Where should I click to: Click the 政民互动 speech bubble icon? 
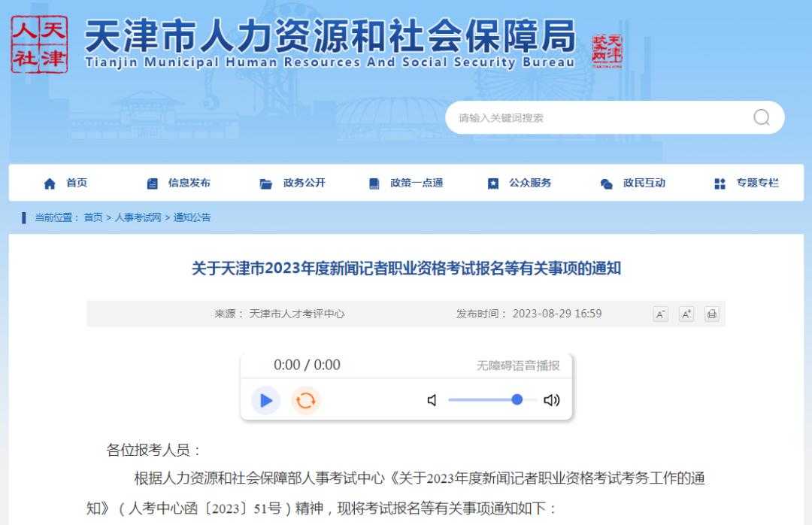[604, 182]
